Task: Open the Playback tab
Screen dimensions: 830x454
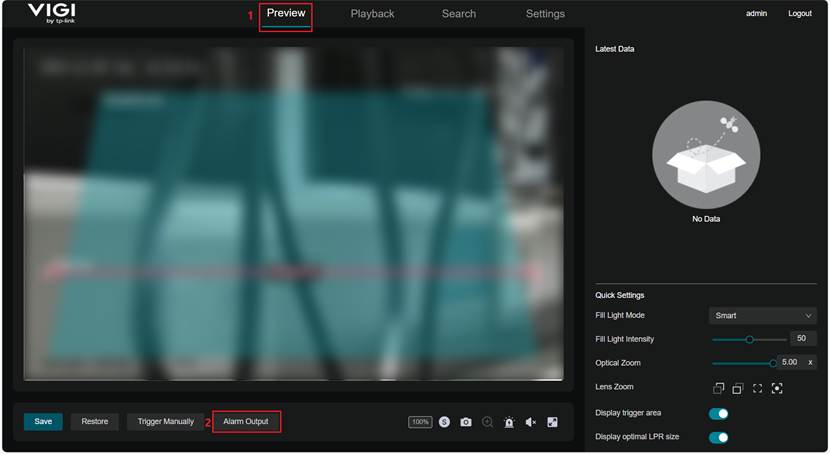Action: (372, 14)
